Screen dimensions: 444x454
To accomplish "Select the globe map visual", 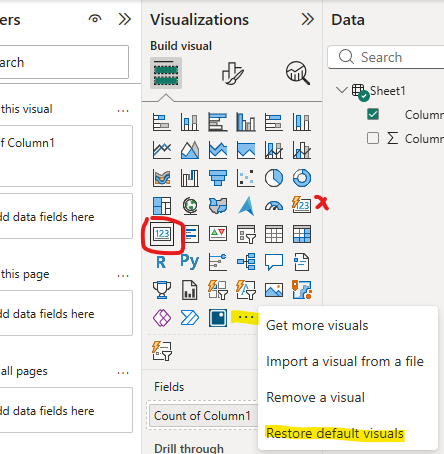I will pyautogui.click(x=190, y=206).
